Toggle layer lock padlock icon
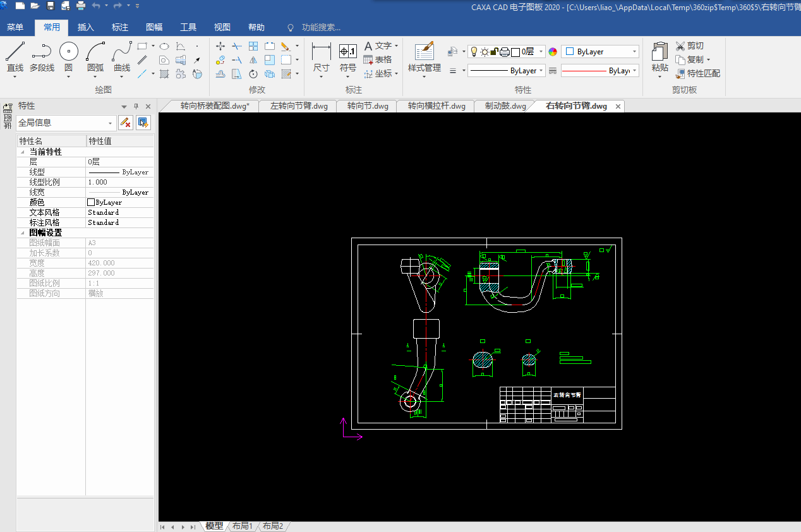This screenshot has height=532, width=801. 495,52
